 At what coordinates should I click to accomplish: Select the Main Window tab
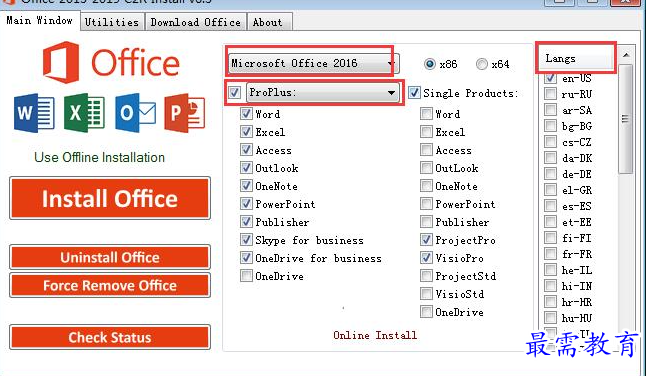39,20
